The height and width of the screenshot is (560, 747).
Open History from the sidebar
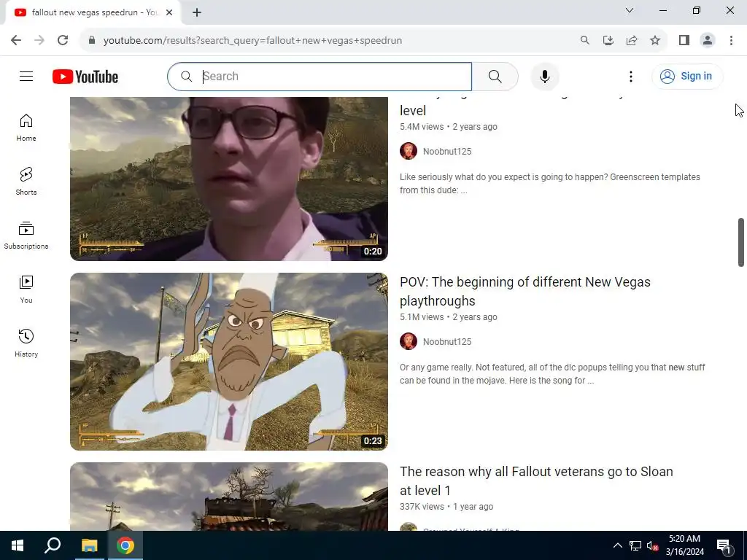pos(26,343)
